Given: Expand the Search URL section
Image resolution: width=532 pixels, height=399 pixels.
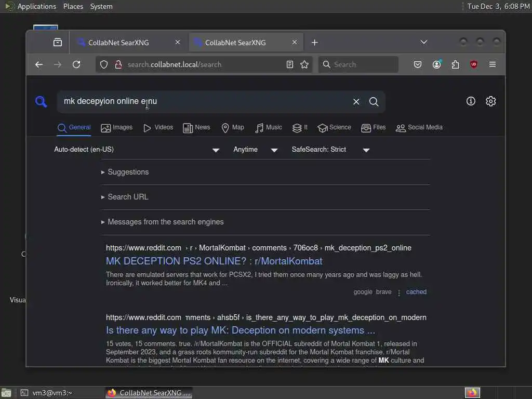Looking at the screenshot, I should pos(125,197).
